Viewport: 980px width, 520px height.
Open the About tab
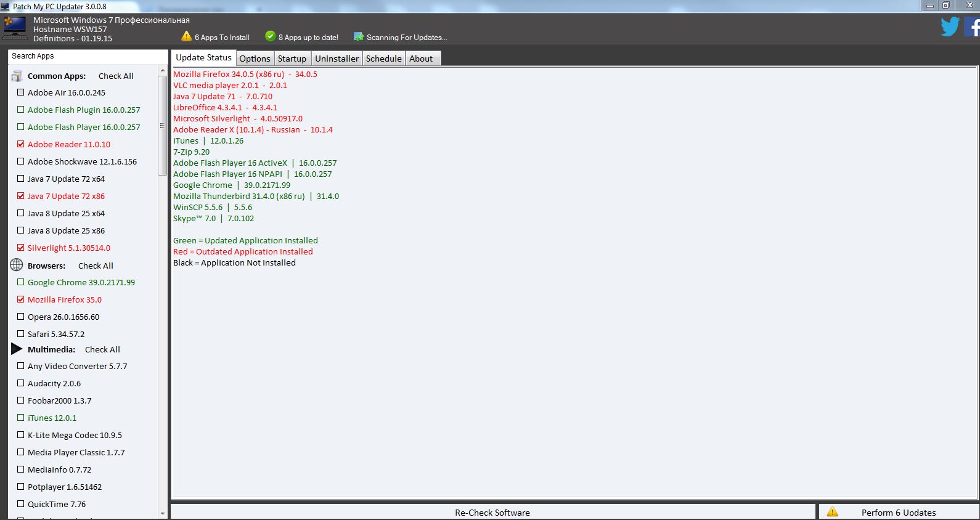point(422,59)
